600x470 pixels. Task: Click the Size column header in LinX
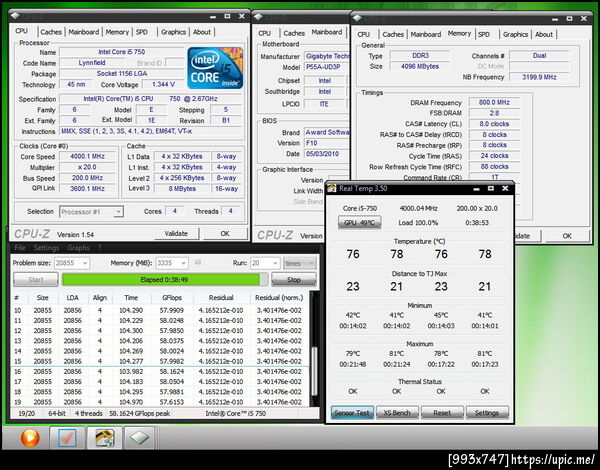point(42,297)
